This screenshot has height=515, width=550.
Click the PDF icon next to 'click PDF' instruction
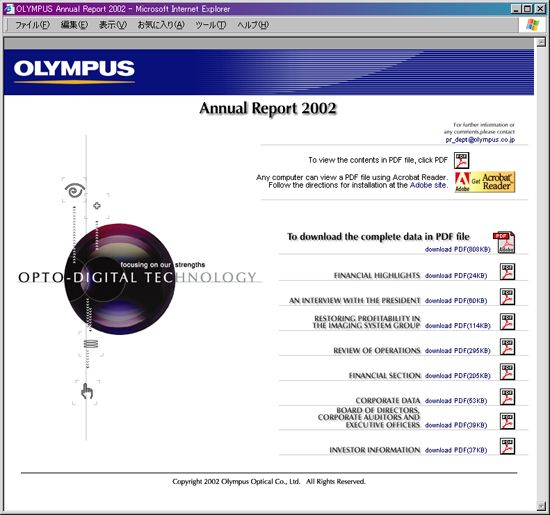coord(462,161)
